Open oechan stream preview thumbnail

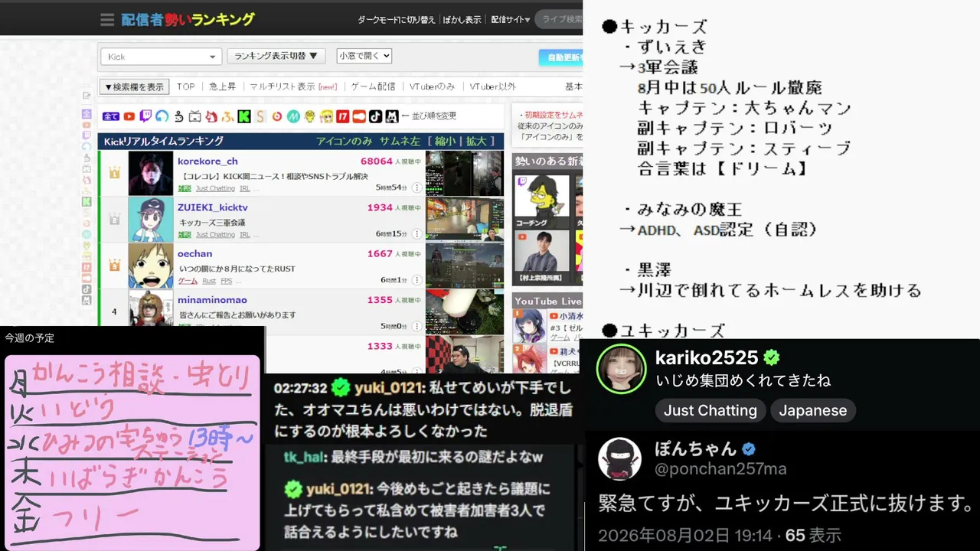465,266
